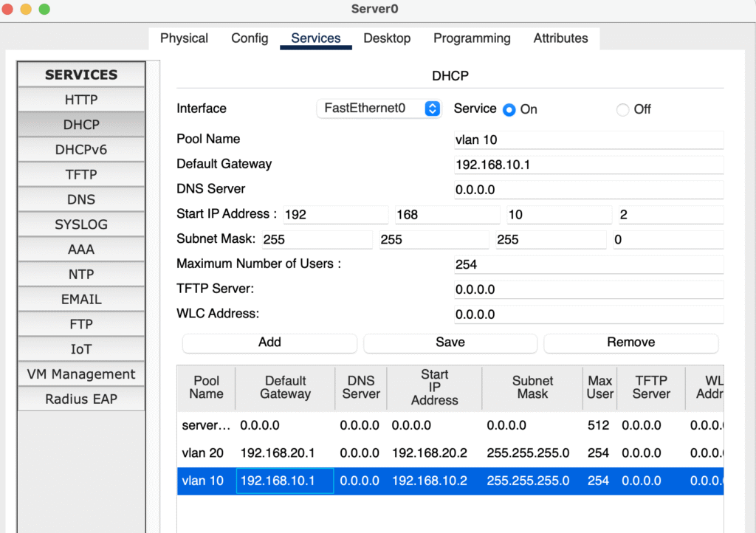Switch to the Config tab
The height and width of the screenshot is (533, 756).
[x=250, y=38]
